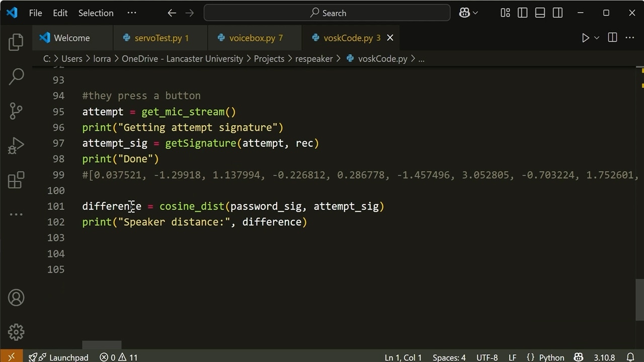The image size is (644, 362).
Task: Open the Manage settings gear
Action: coord(16,332)
